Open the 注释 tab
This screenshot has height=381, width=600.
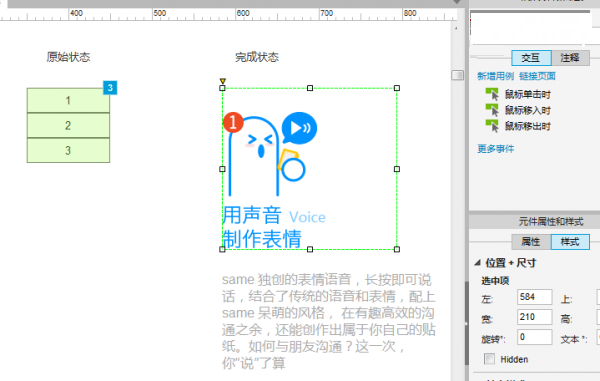tap(570, 58)
